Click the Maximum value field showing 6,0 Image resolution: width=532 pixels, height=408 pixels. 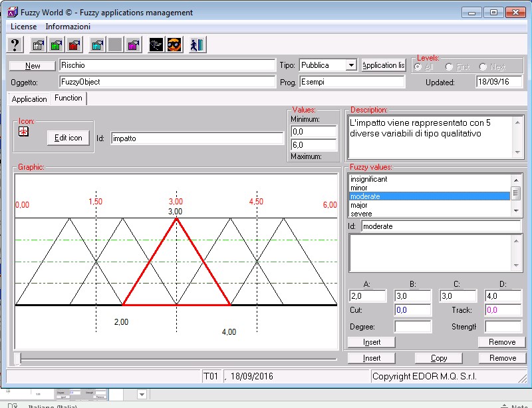point(314,144)
